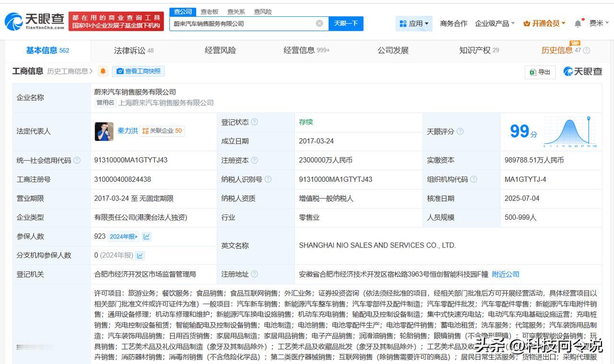
Task: Switch to the 基本信息 tab
Action: pos(47,50)
